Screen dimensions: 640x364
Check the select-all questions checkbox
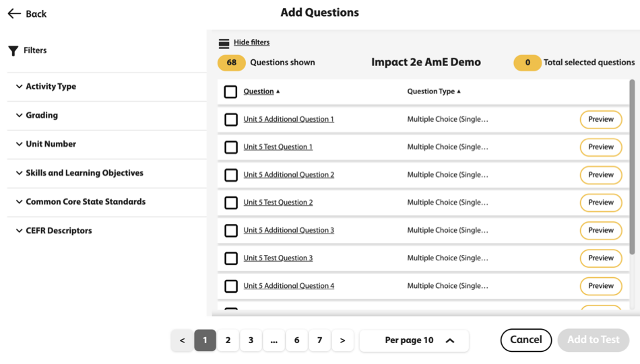click(x=230, y=92)
